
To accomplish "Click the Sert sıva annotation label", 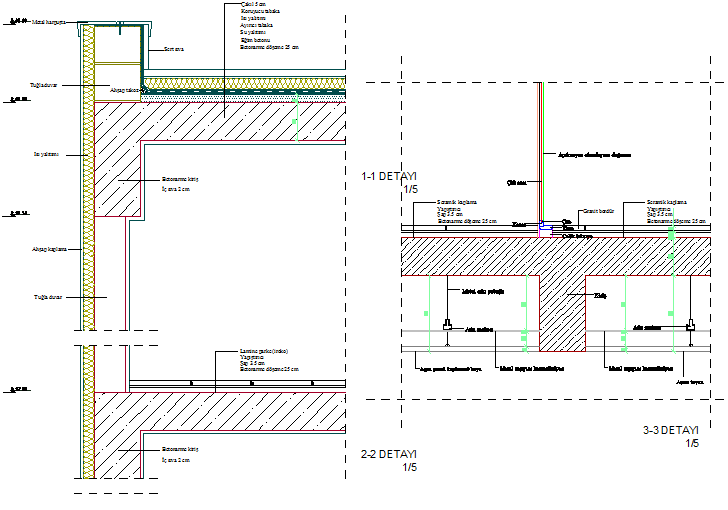I will coord(176,48).
